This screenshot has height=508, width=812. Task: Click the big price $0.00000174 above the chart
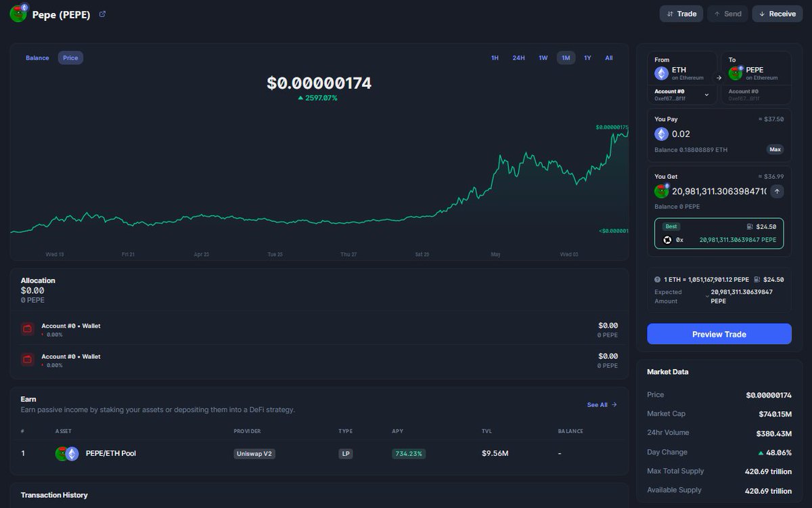[x=319, y=83]
